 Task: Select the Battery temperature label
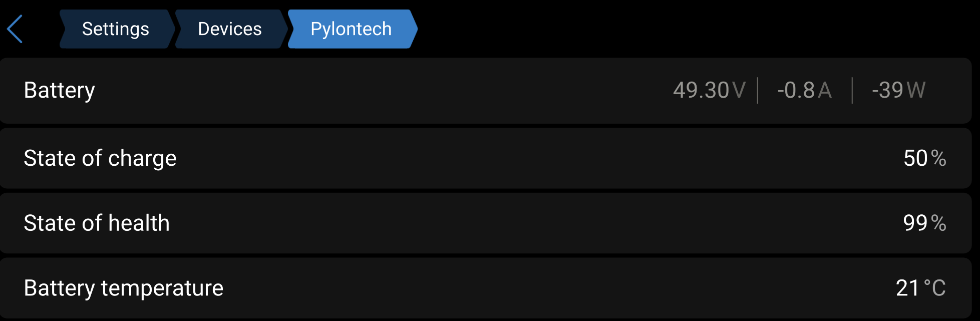[123, 288]
